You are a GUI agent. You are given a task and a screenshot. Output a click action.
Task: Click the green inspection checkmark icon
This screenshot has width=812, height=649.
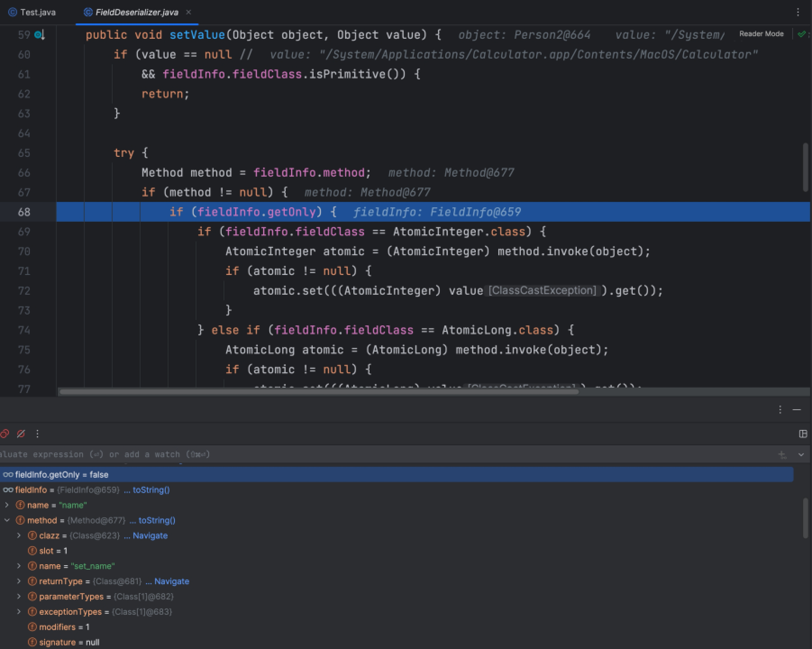[802, 34]
